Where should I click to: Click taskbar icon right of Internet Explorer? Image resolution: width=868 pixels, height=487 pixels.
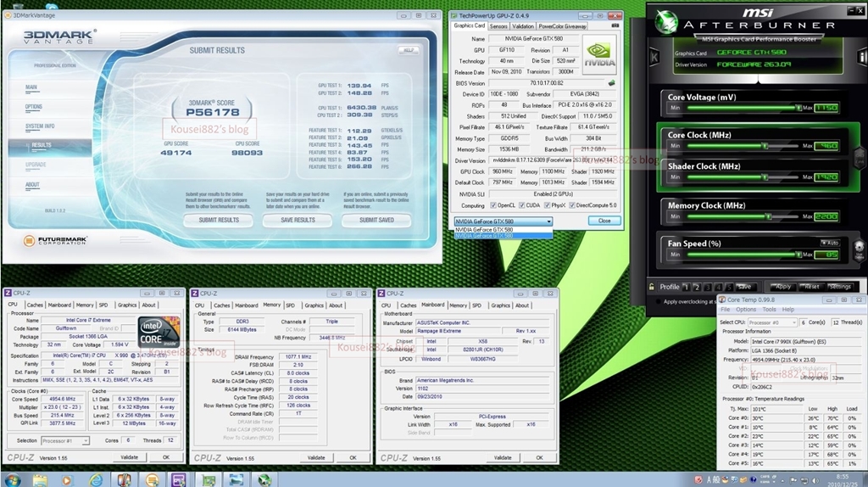pyautogui.click(x=124, y=479)
